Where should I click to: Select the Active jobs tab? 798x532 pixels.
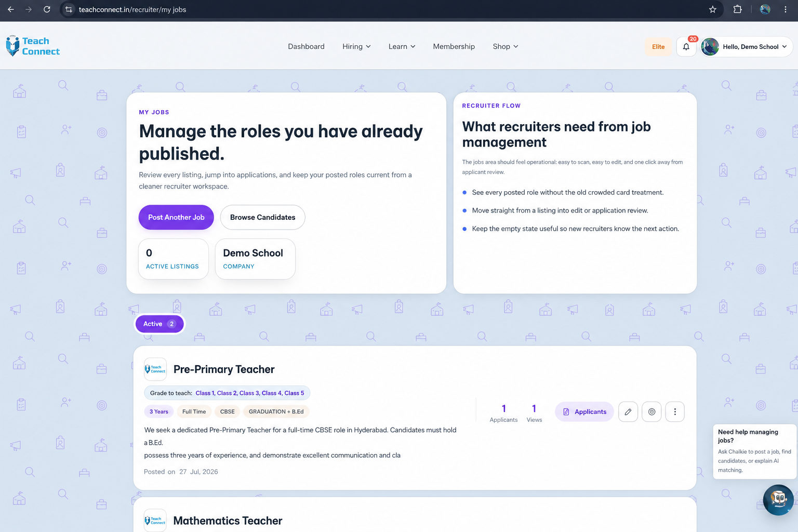[159, 324]
